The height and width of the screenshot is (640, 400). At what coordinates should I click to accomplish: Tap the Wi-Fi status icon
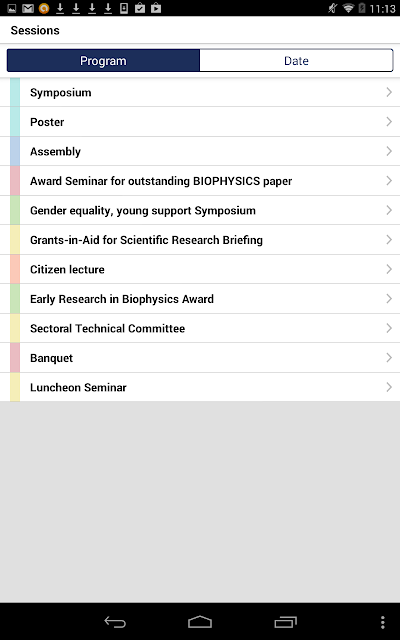pyautogui.click(x=348, y=8)
